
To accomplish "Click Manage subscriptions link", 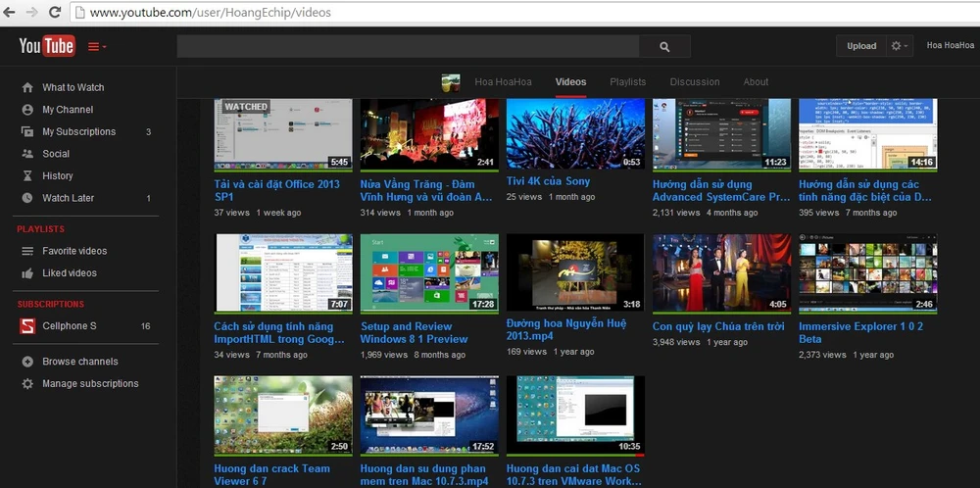I will coord(90,384).
